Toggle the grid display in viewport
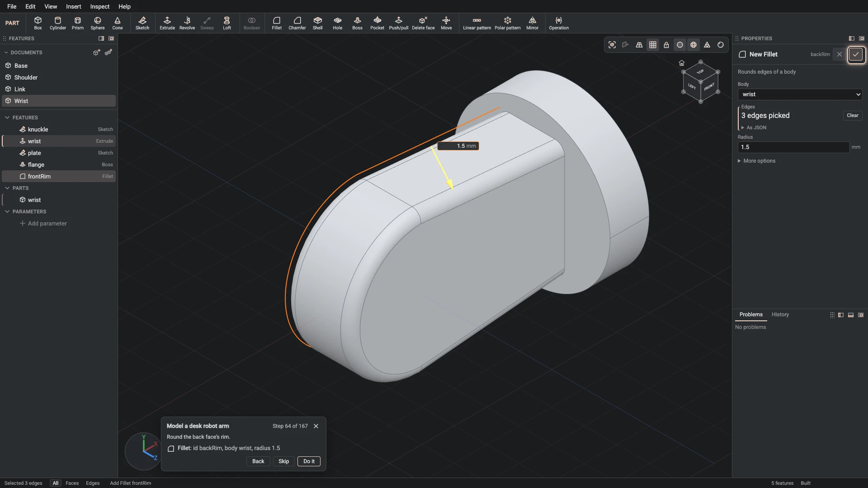This screenshot has height=488, width=868. tap(653, 45)
